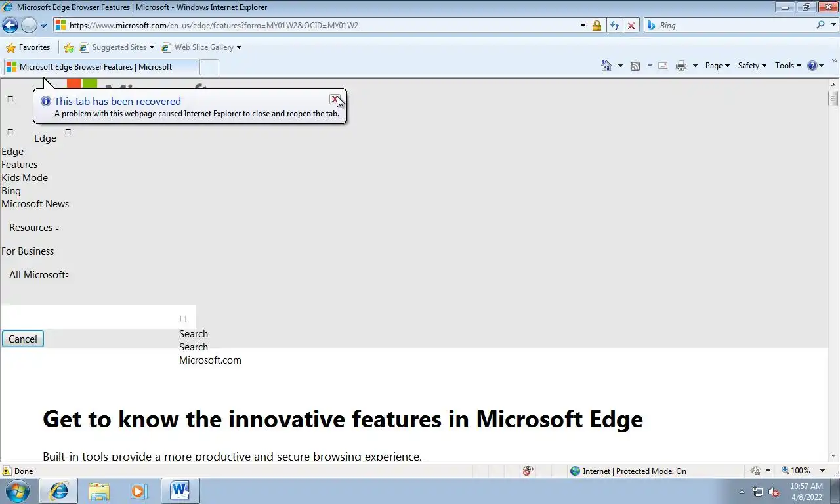
Task: Open the Windows Start menu
Action: [x=18, y=491]
